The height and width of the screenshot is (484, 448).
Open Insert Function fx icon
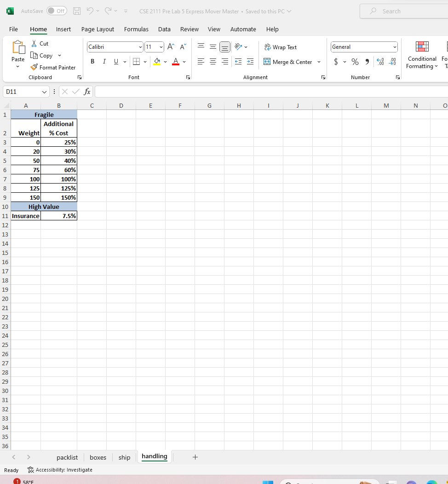[87, 92]
